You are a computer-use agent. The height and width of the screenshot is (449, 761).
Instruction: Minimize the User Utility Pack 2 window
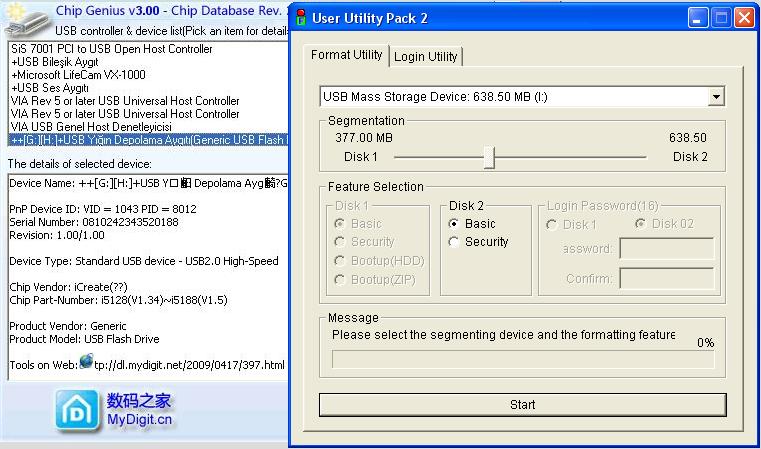tap(698, 18)
